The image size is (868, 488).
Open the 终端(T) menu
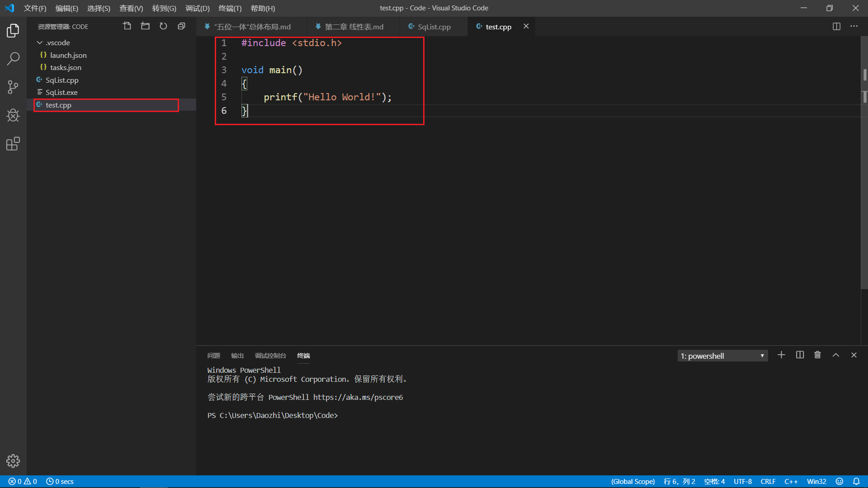tap(230, 8)
